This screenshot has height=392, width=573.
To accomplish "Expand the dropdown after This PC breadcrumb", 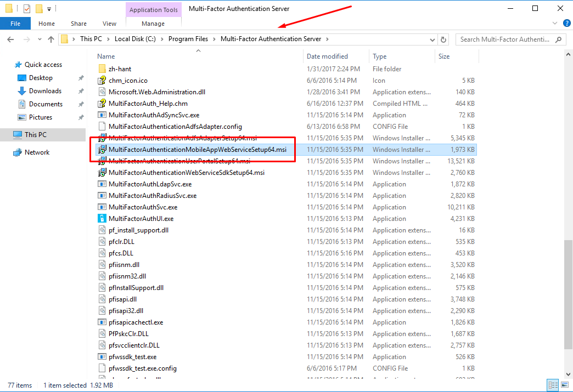I will (x=108, y=39).
